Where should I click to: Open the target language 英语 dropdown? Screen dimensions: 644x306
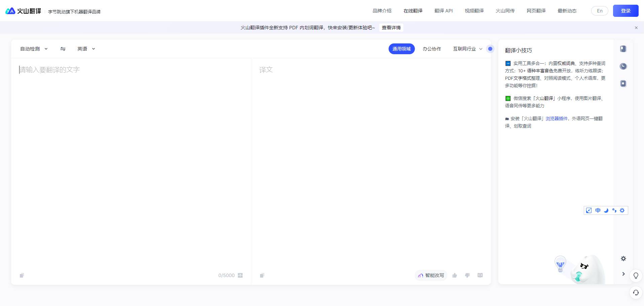[x=85, y=49]
